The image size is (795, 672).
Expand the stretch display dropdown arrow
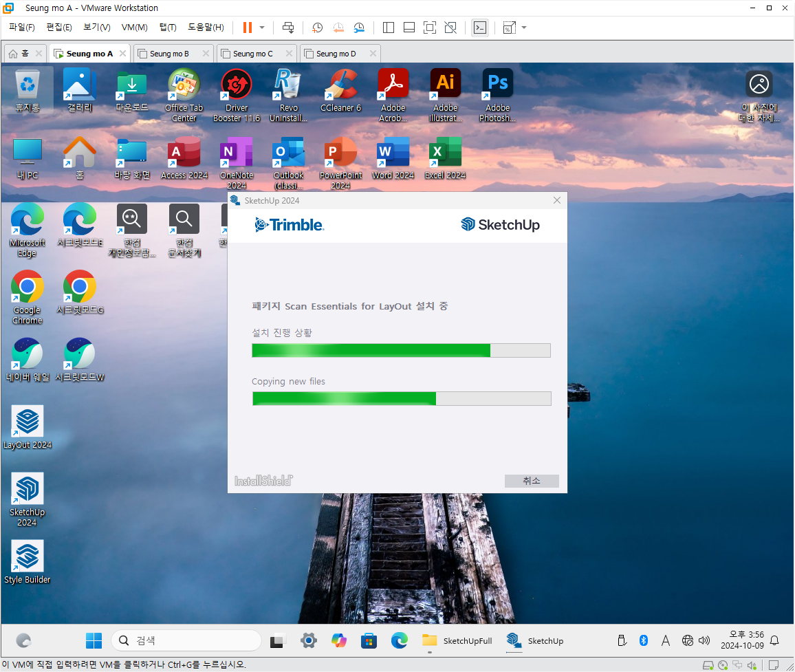pos(524,28)
